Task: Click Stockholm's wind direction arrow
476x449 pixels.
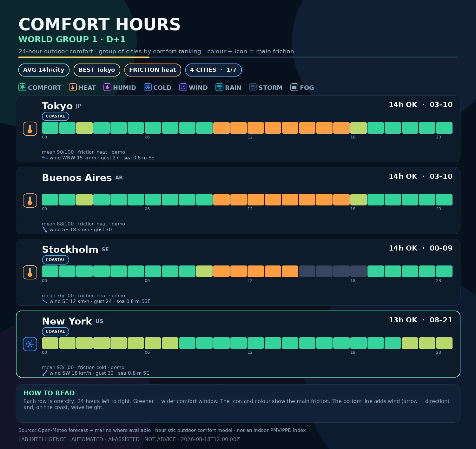Action: pos(45,301)
